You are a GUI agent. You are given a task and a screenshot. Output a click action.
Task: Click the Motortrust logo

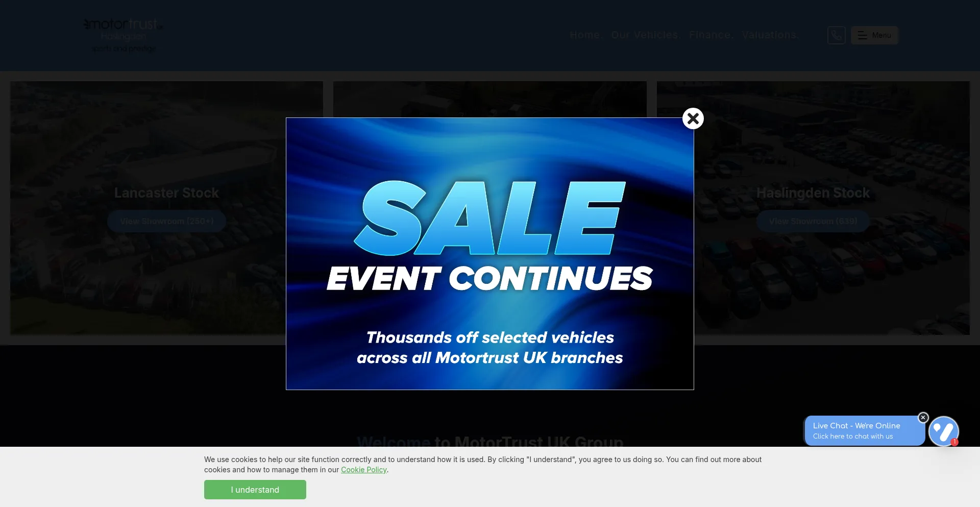coord(123,35)
